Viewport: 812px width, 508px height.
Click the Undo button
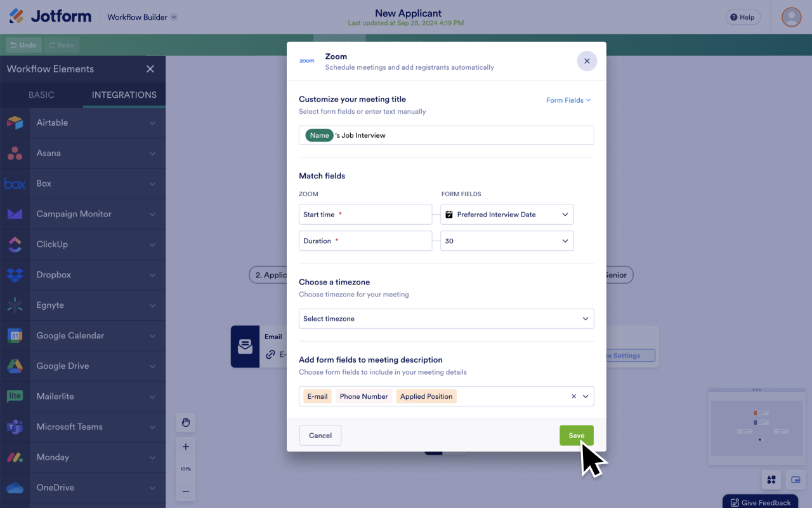tap(24, 45)
